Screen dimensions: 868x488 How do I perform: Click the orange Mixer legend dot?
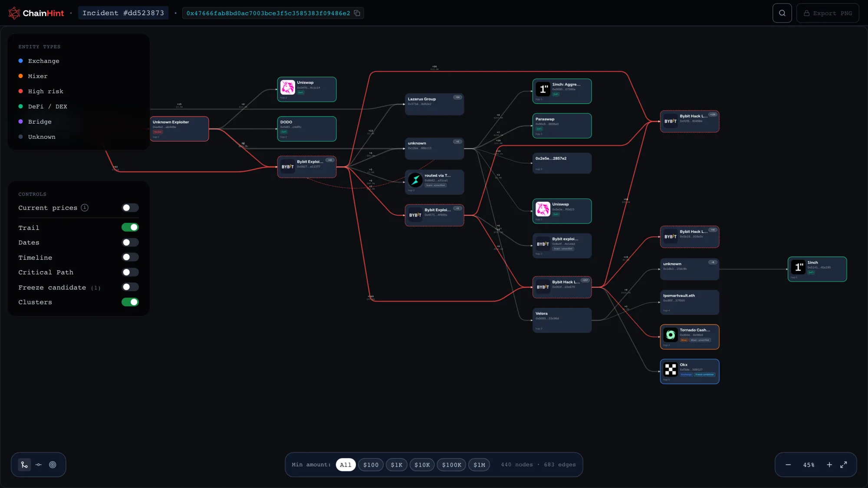click(20, 76)
